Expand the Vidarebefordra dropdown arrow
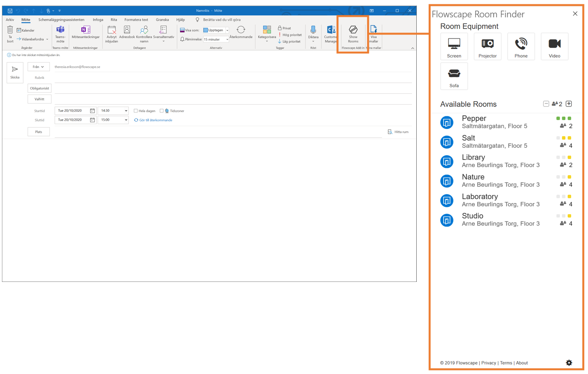This screenshot has width=588, height=374. (x=47, y=39)
